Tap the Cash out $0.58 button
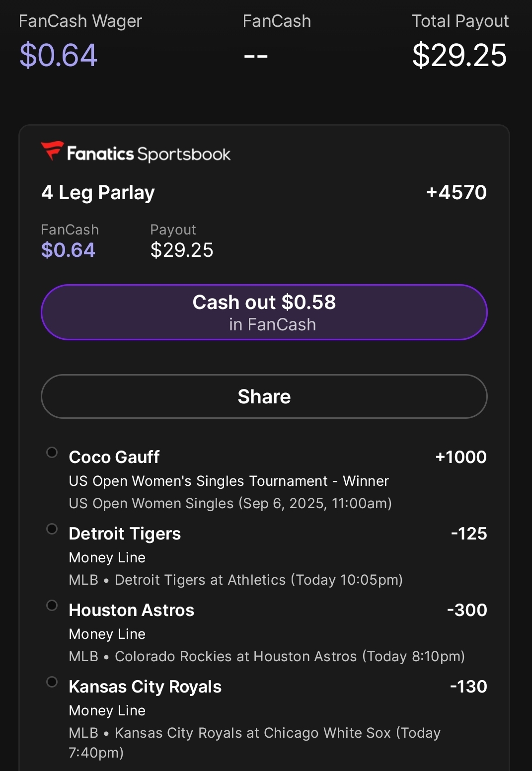Image resolution: width=532 pixels, height=771 pixels. (264, 312)
